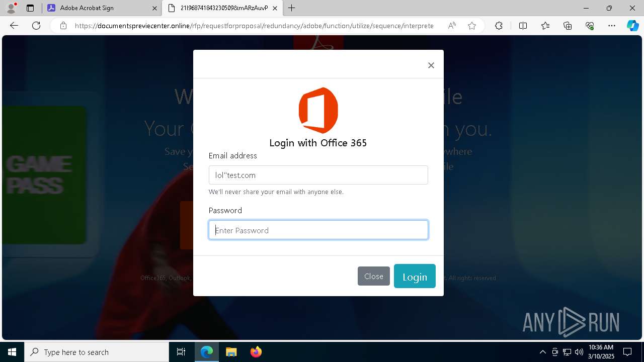Open the clock showing 10:36 AM
The width and height of the screenshot is (644, 362).
(x=601, y=352)
